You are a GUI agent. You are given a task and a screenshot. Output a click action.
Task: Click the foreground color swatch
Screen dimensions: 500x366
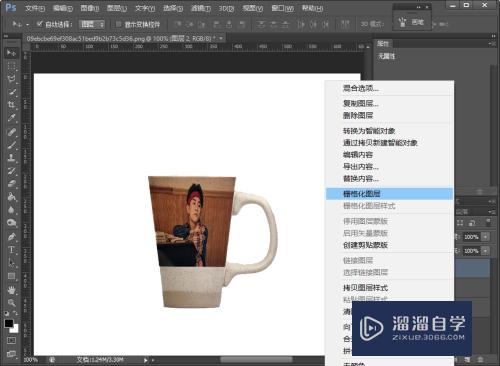click(9, 323)
